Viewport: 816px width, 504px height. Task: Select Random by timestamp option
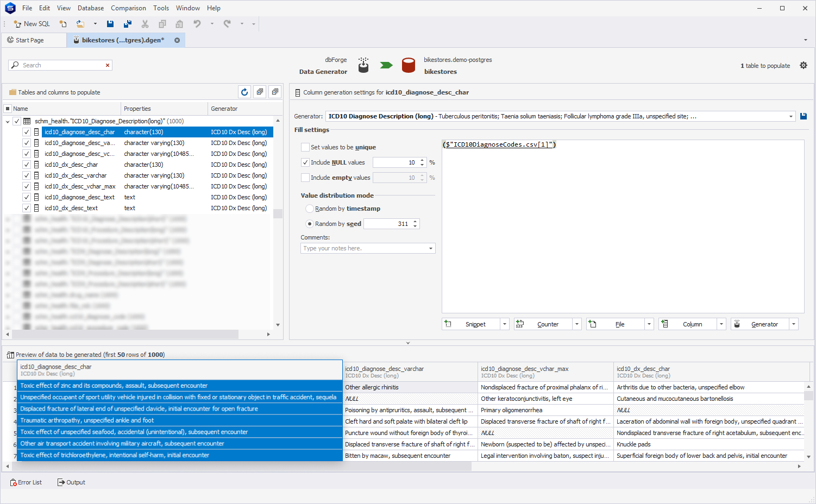310,209
